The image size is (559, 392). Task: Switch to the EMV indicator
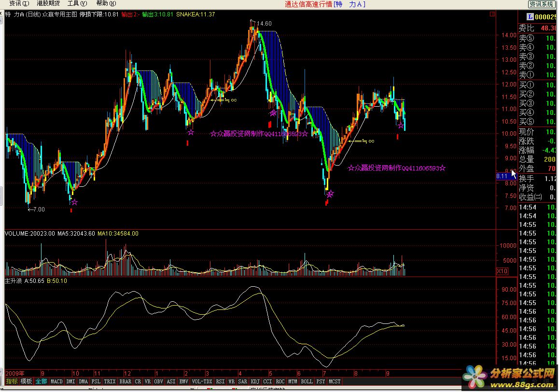click(x=183, y=382)
